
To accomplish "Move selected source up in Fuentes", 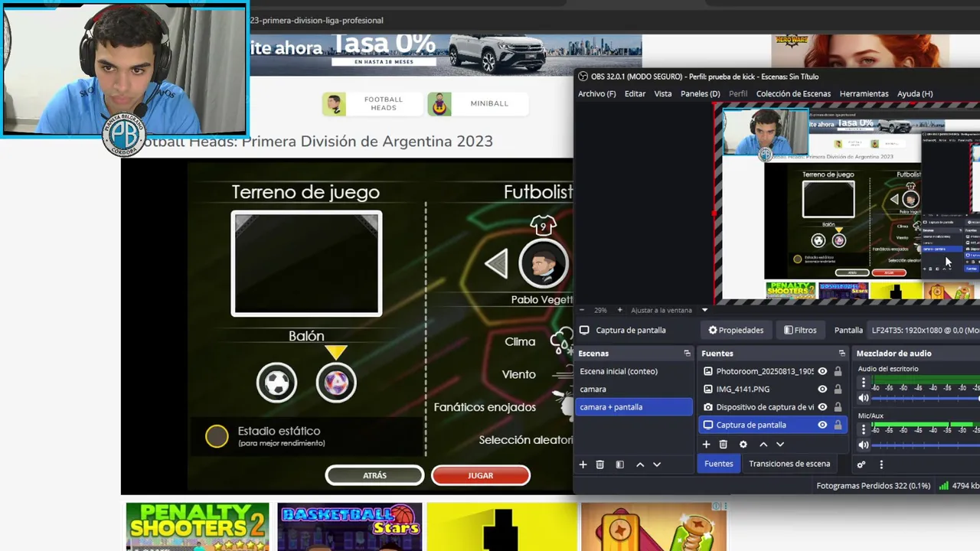I will click(x=763, y=444).
